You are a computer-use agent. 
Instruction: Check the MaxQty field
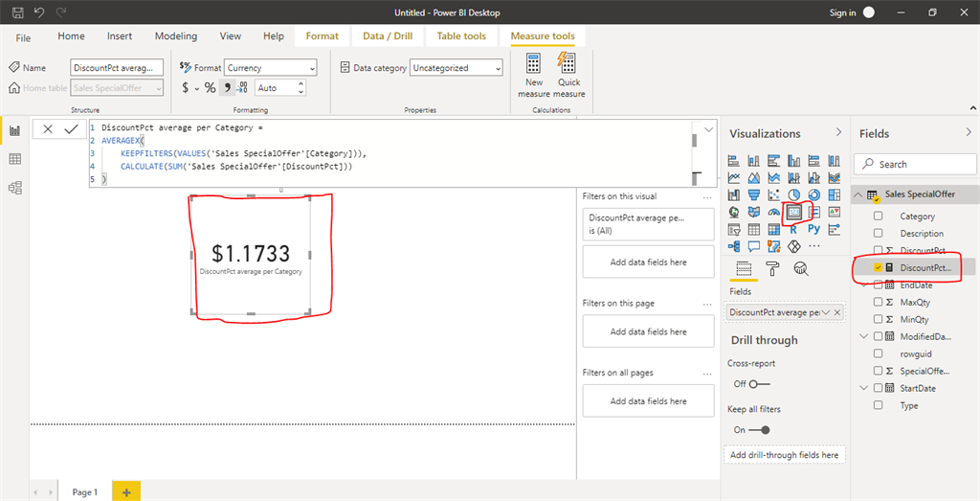point(879,302)
